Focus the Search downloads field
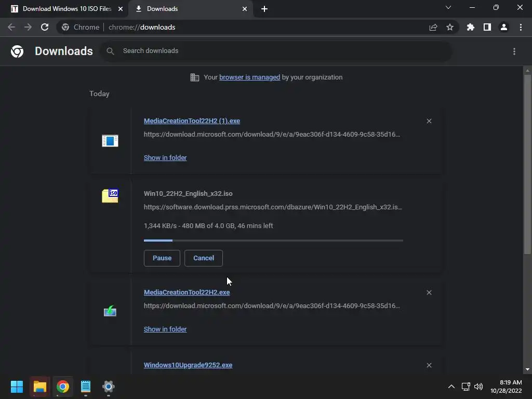 (x=276, y=51)
